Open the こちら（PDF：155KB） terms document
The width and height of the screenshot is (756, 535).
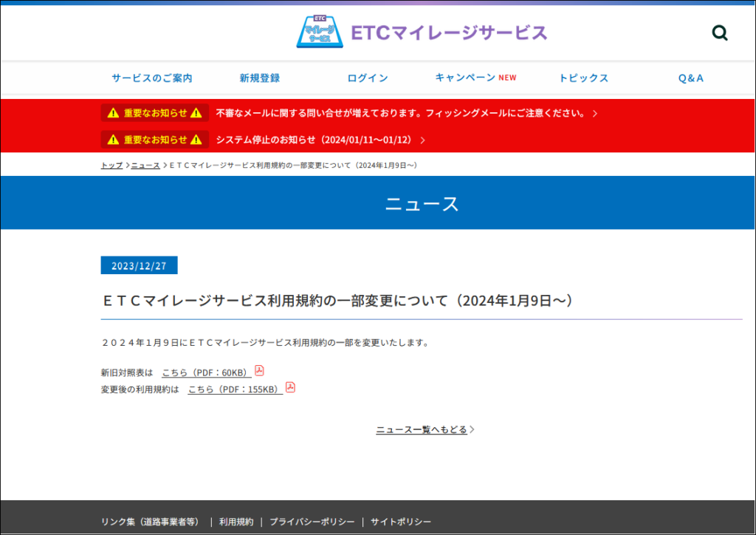click(x=236, y=389)
